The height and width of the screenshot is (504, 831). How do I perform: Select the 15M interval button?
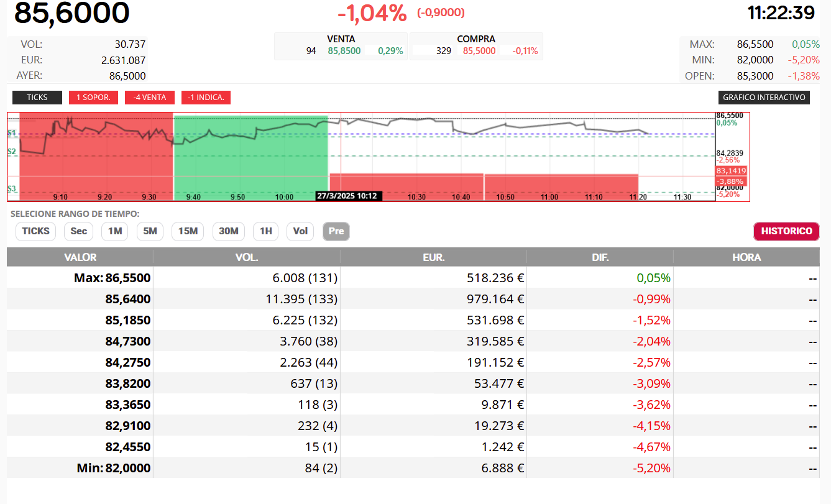(x=188, y=231)
